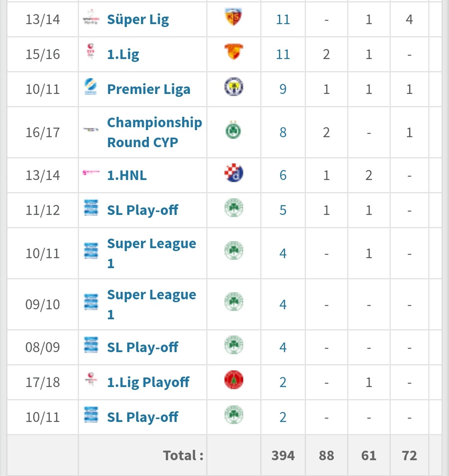449x476 pixels.
Task: Click the Omonia crest in 16/17 row
Action: click(x=233, y=130)
